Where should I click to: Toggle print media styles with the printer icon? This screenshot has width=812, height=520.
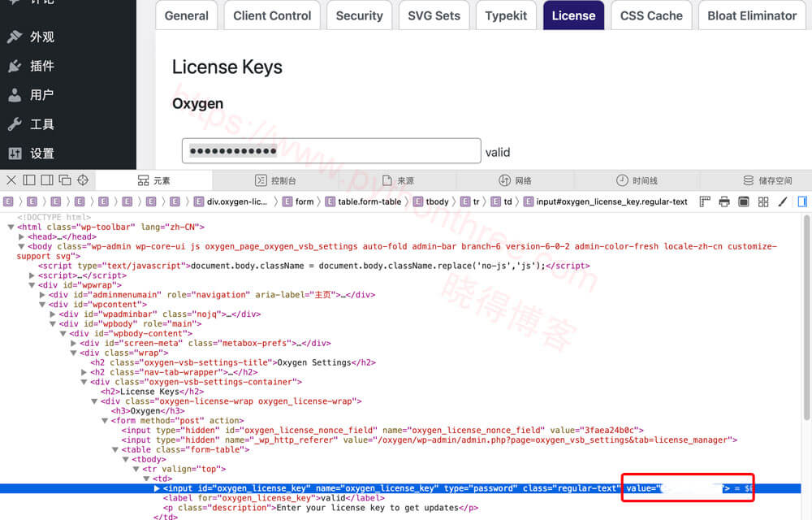(x=724, y=201)
